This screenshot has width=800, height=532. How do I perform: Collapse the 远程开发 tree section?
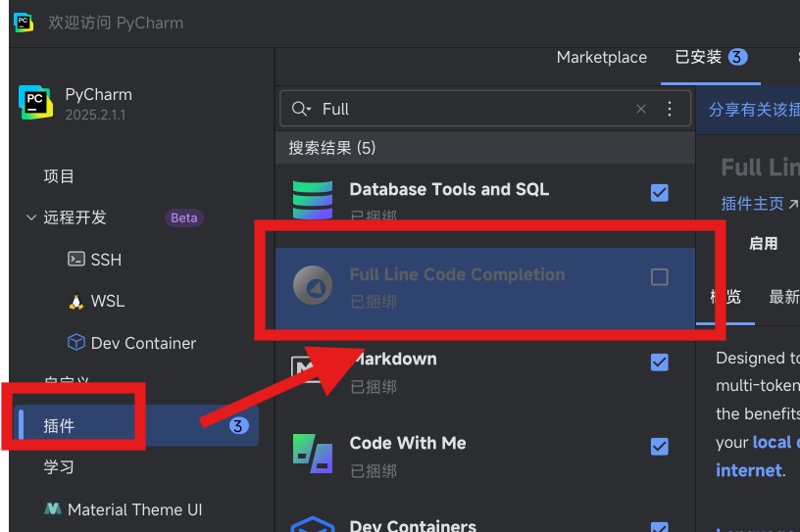(x=31, y=218)
